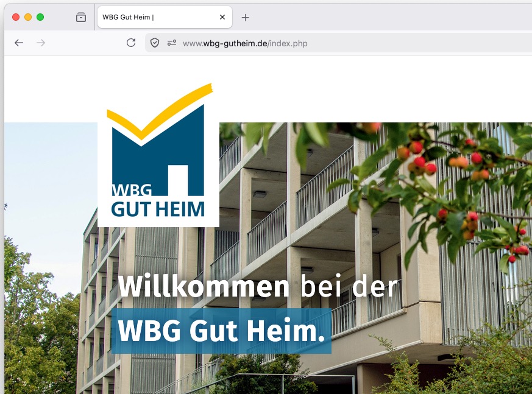The image size is (532, 394).
Task: Show site permissions icon in address bar
Action: point(172,43)
